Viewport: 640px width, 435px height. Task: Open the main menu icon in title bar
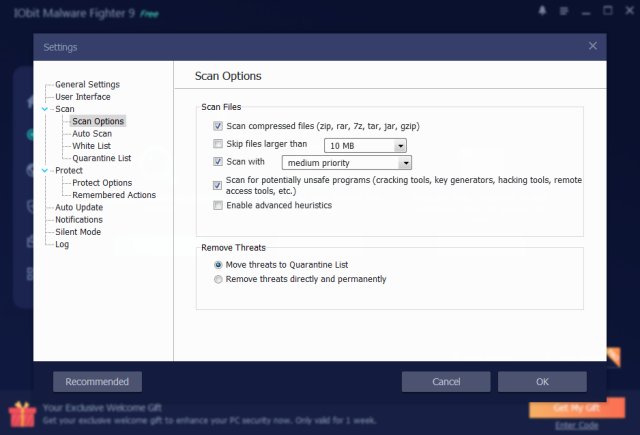564,12
